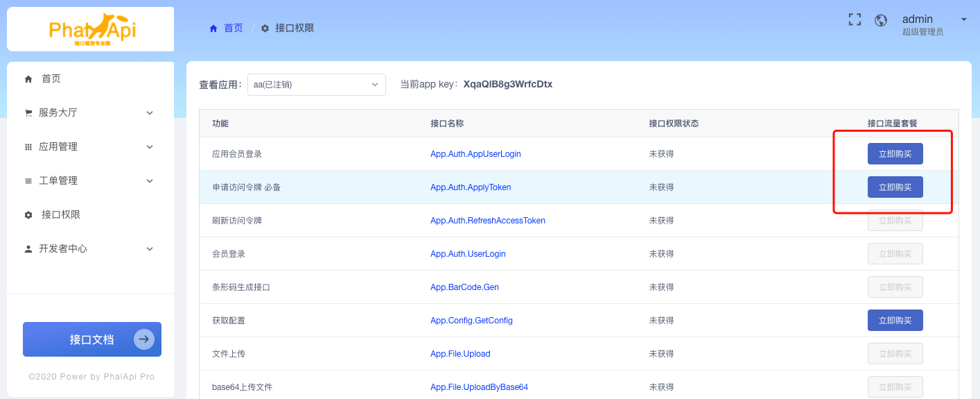The width and height of the screenshot is (980, 399).
Task: Expand the 工单管理 sidebar submenu chevron
Action: 150,180
